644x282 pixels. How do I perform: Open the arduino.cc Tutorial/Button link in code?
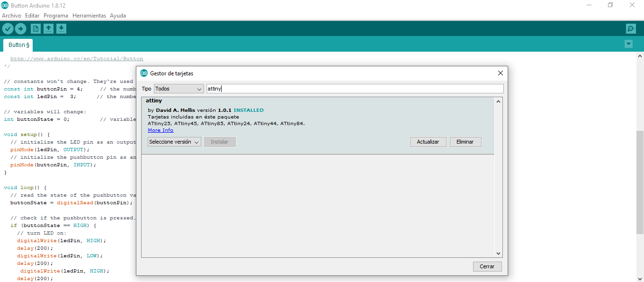[77, 59]
